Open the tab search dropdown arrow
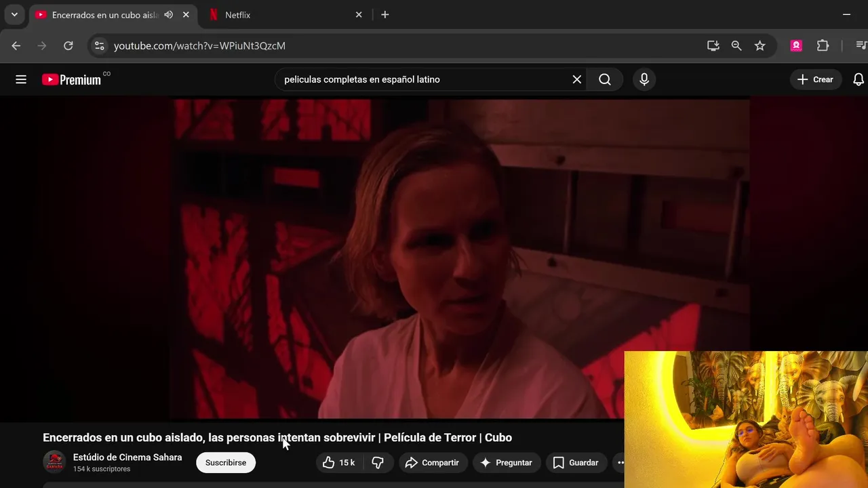Viewport: 868px width, 488px height. pos(14,14)
